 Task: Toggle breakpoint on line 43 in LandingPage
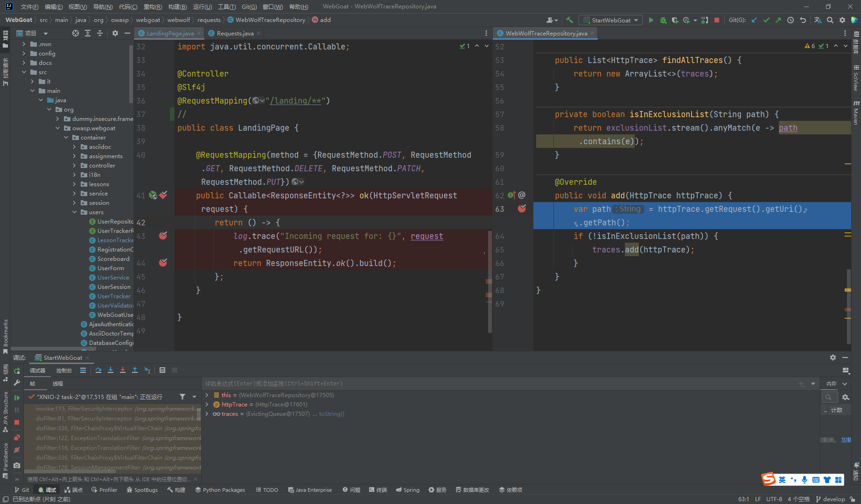163,236
